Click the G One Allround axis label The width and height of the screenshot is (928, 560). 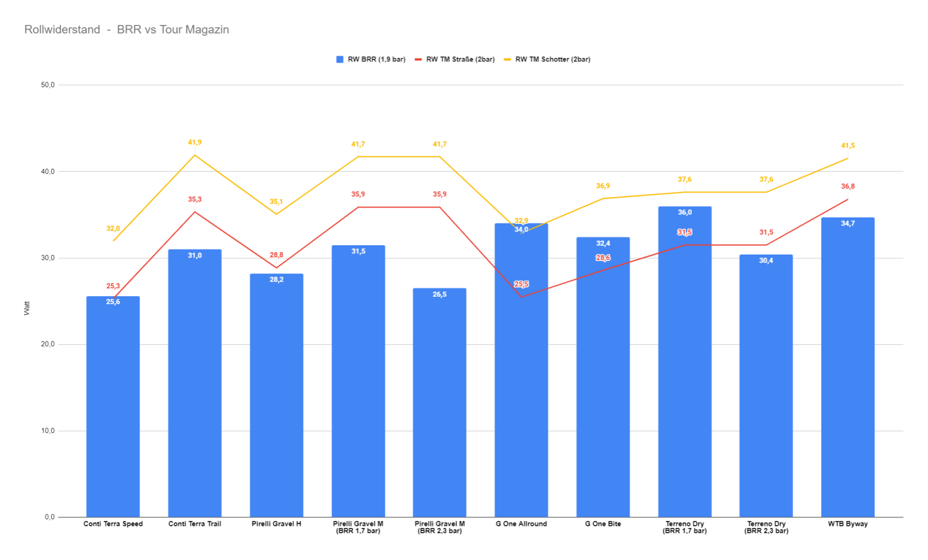(x=521, y=524)
